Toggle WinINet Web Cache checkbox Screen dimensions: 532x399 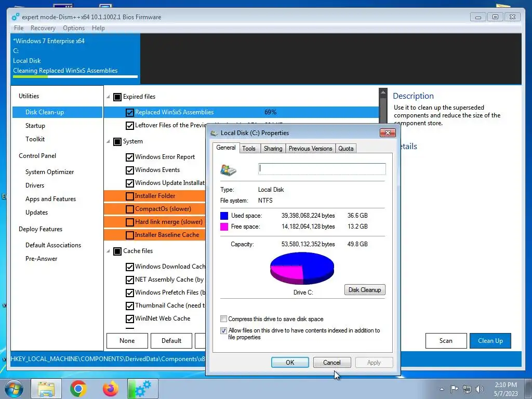point(129,319)
